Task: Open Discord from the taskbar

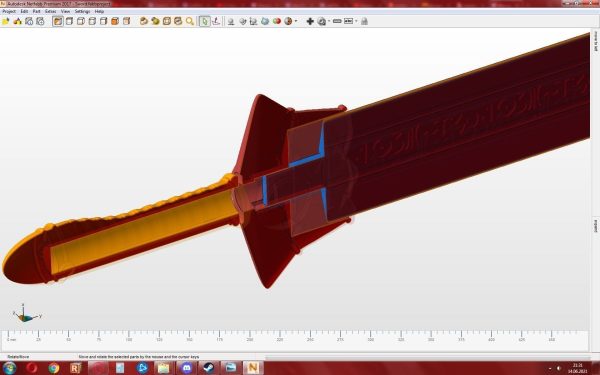Action: coord(186,368)
